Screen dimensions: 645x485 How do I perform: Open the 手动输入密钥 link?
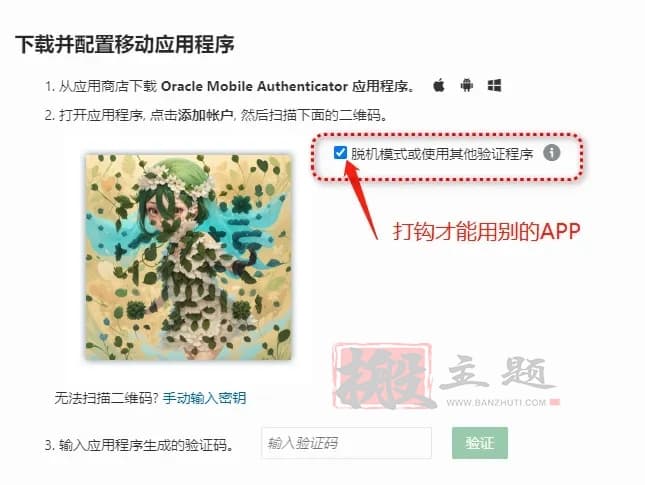tap(204, 398)
